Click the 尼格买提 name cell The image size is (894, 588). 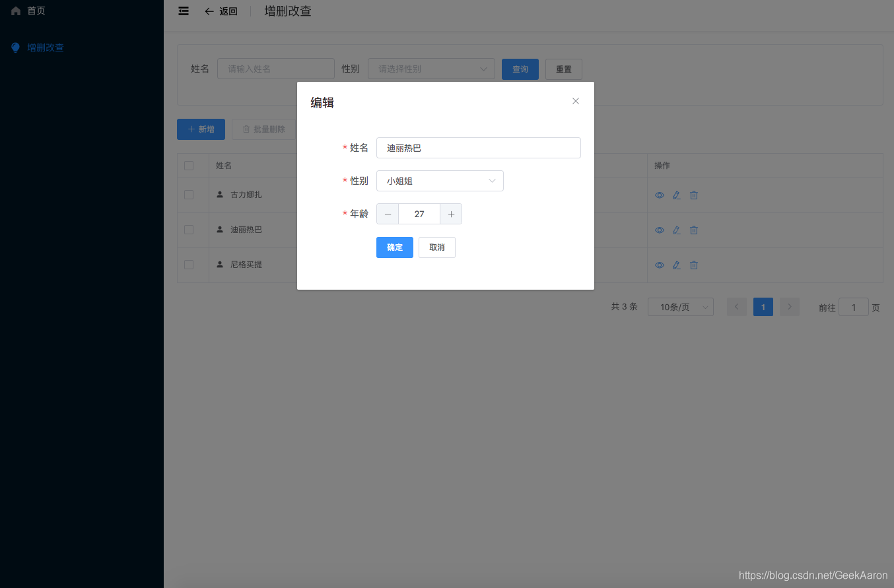click(x=246, y=265)
